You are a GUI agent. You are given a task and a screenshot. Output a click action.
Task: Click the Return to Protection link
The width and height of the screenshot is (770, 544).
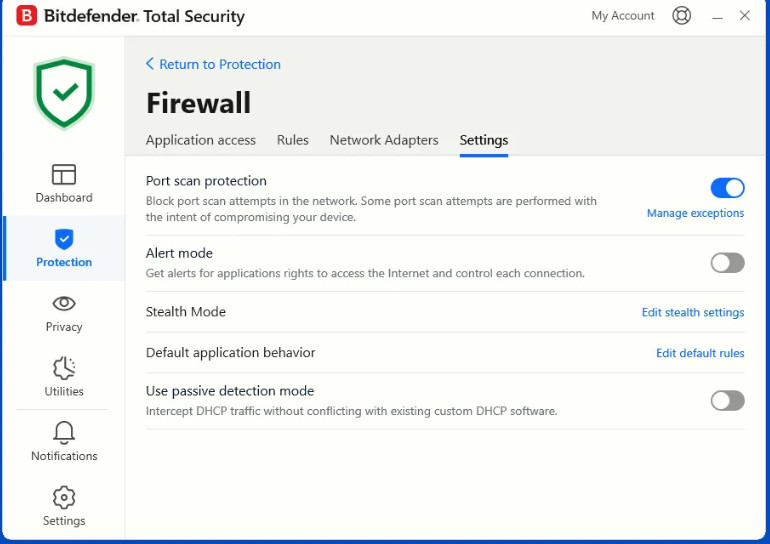tap(220, 64)
